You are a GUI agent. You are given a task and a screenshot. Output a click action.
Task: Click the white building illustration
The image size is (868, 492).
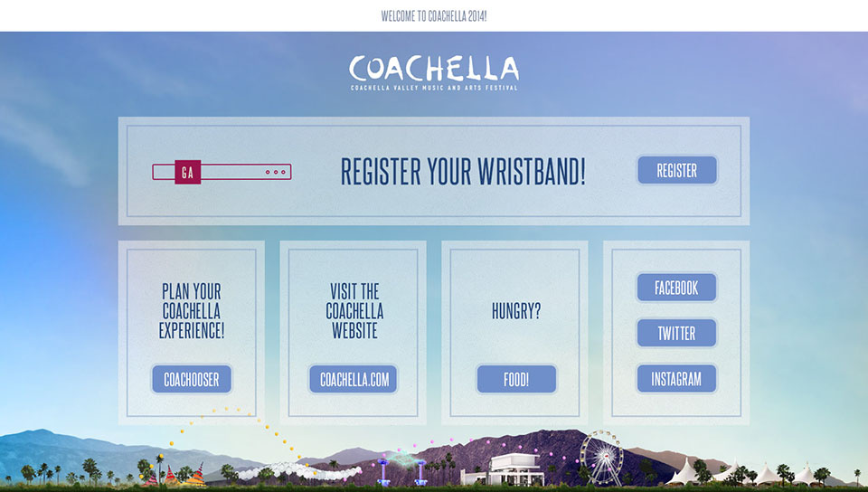click(x=503, y=469)
